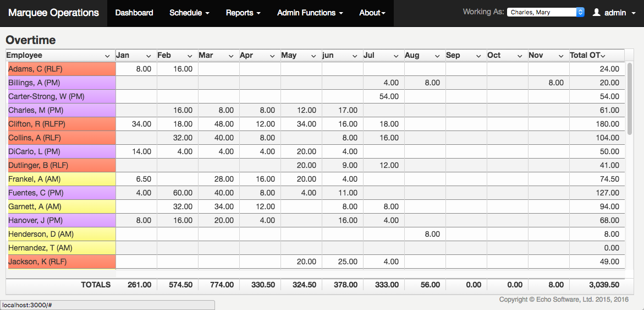The height and width of the screenshot is (310, 644).
Task: Click the Mar column chevron icon
Action: click(231, 56)
